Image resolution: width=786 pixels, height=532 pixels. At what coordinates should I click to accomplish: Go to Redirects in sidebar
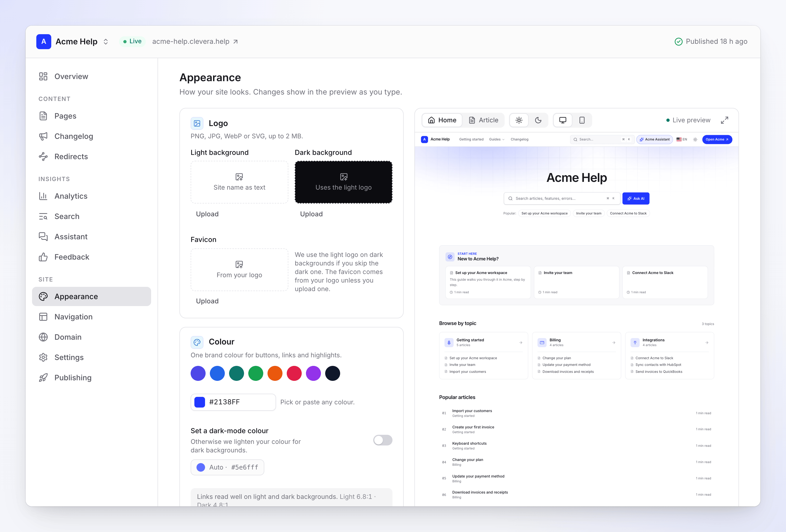click(x=91, y=157)
